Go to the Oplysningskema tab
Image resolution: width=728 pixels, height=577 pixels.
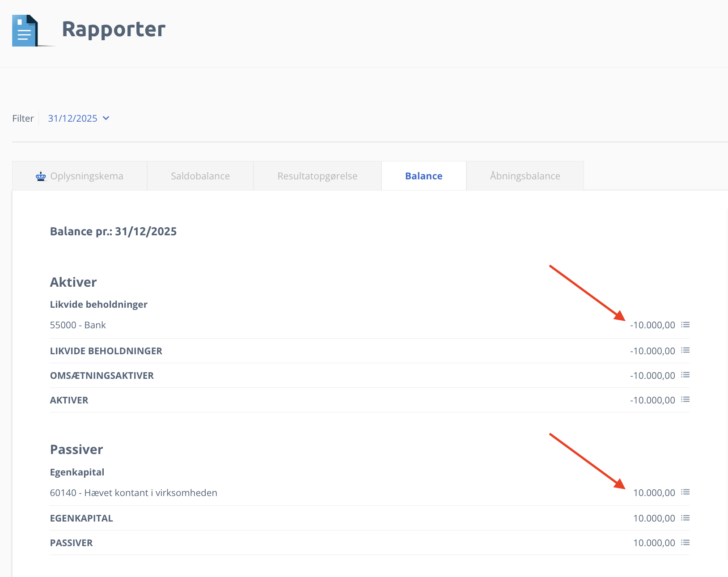point(87,176)
